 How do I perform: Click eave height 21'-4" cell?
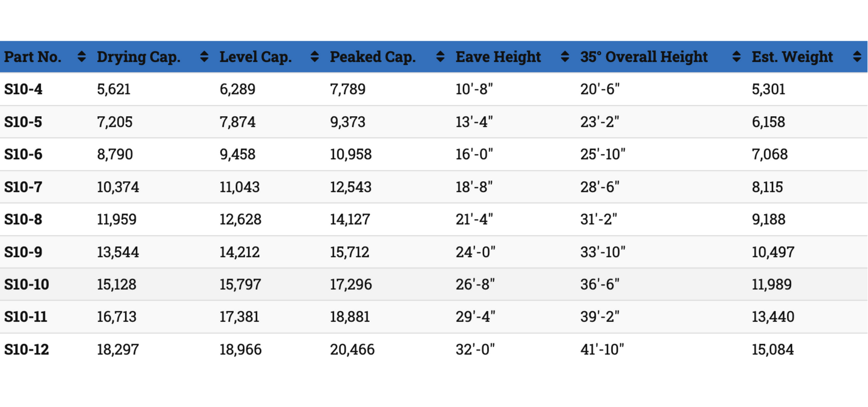click(474, 219)
